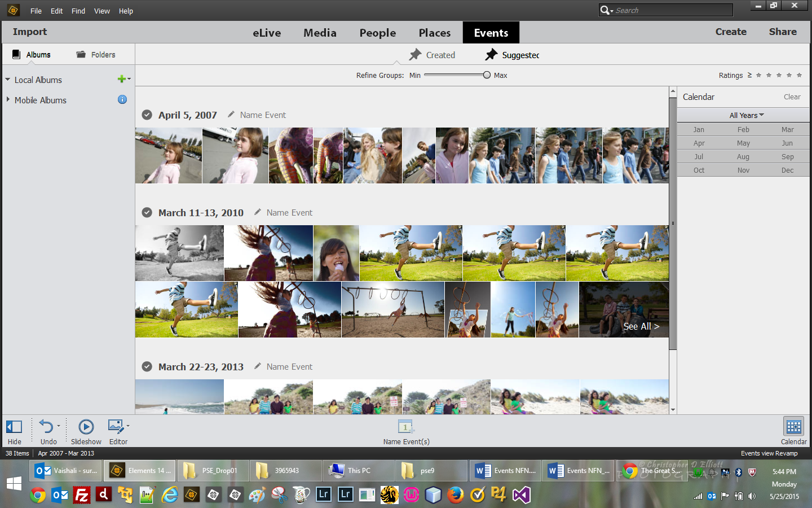The width and height of the screenshot is (812, 508).
Task: Set rating filter to two stars
Action: 769,75
